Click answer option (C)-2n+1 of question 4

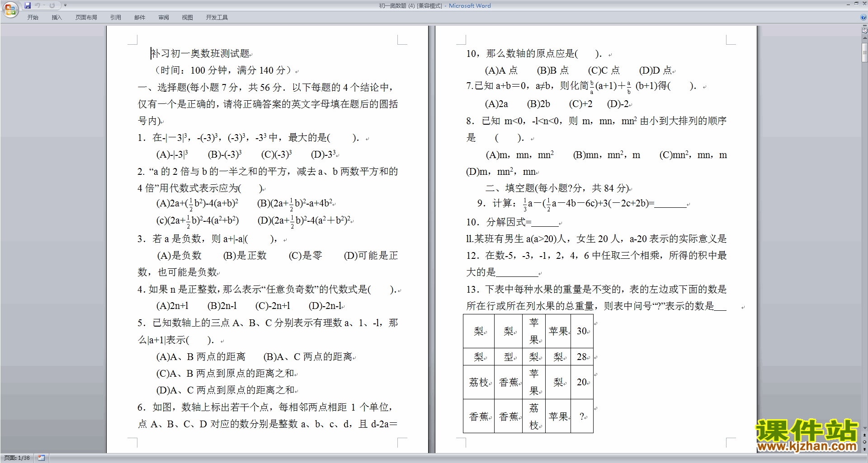coord(273,306)
